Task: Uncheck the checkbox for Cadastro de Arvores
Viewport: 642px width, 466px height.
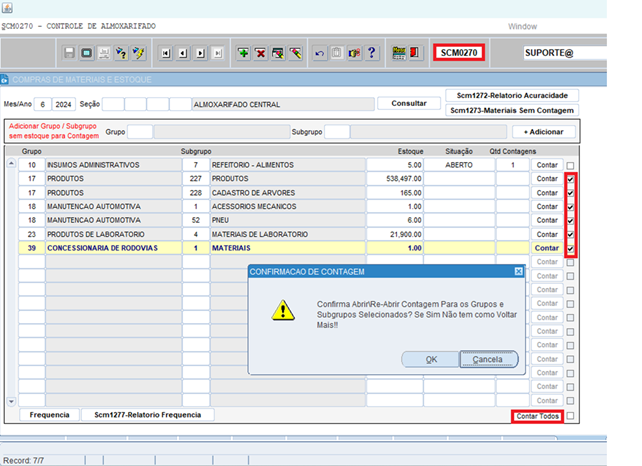Action: (x=570, y=193)
